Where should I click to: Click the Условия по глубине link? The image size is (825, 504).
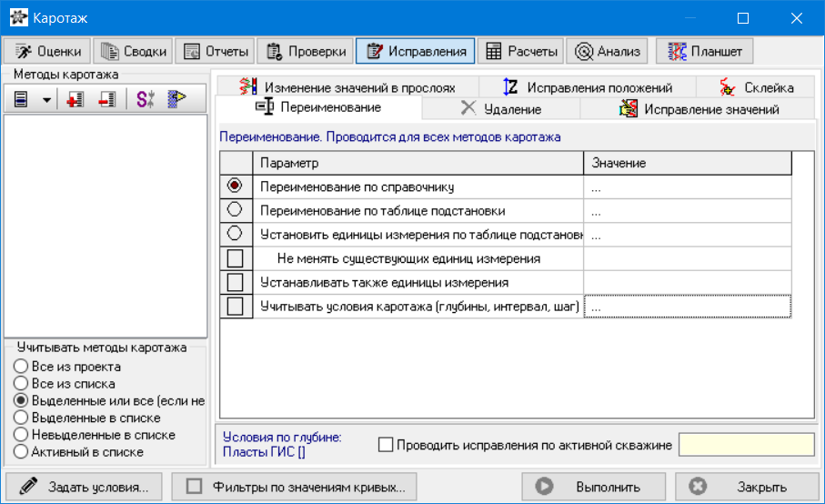[282, 438]
